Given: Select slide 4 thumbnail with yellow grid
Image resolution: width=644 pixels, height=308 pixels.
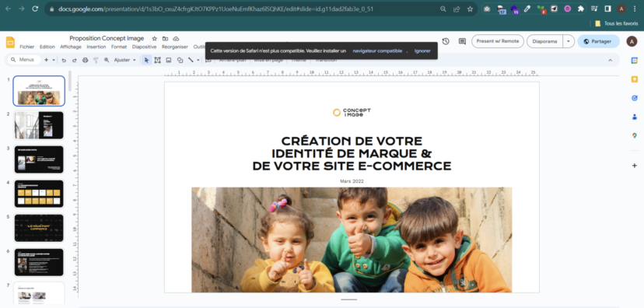Looking at the screenshot, I should (39, 194).
